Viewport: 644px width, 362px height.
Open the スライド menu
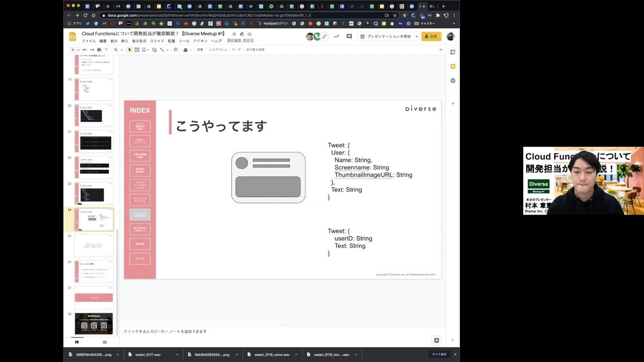tap(157, 41)
